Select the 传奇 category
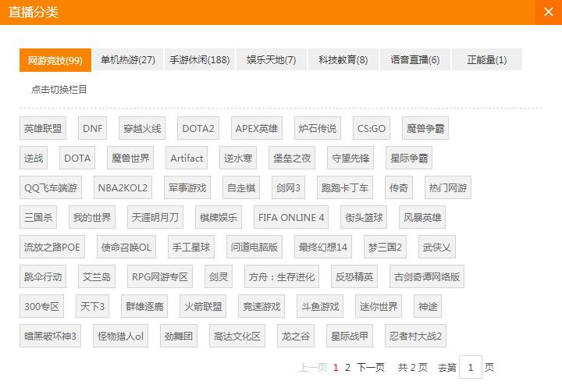 click(x=399, y=187)
